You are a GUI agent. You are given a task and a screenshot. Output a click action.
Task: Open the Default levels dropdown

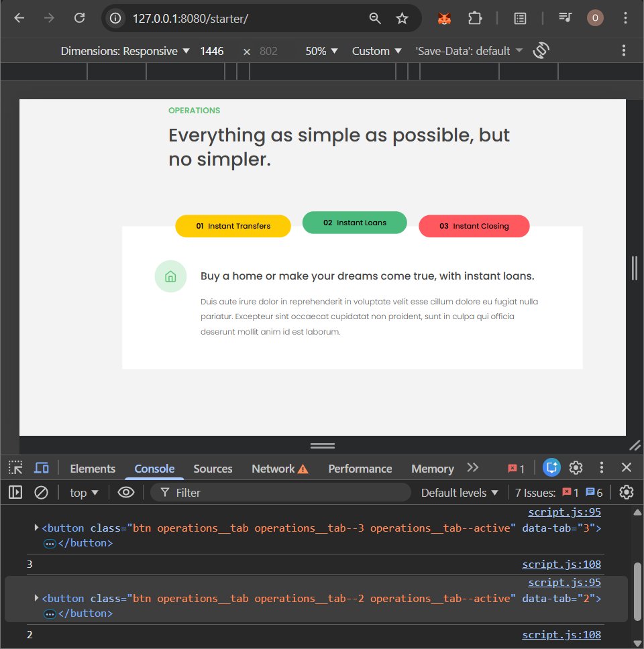point(459,492)
